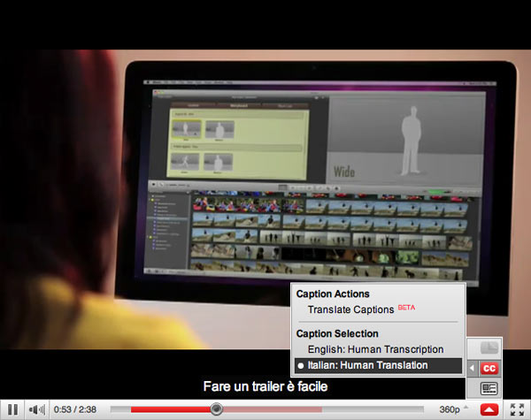531x420 pixels.
Task: Click the annotations icon above CC
Action: (x=489, y=347)
